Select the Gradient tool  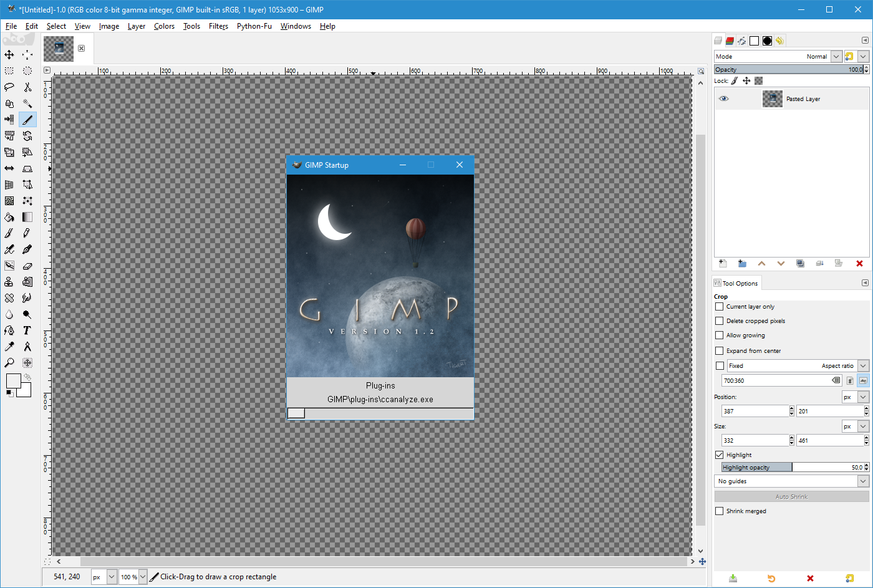coord(27,217)
